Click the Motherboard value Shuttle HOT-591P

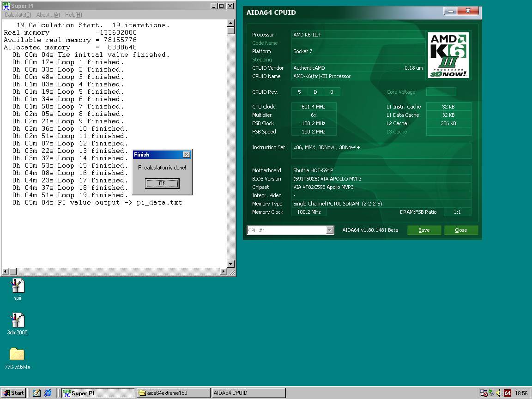click(313, 170)
